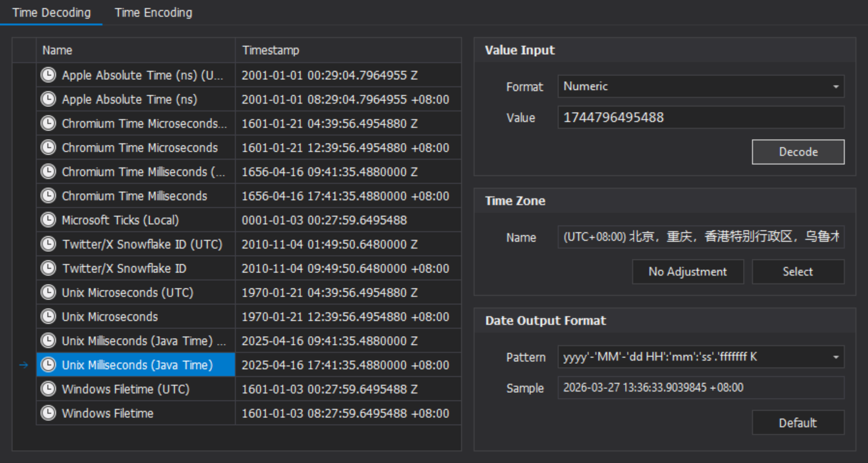Click the Time Zone Name field
Screen dimensions: 868x463
[701, 237]
